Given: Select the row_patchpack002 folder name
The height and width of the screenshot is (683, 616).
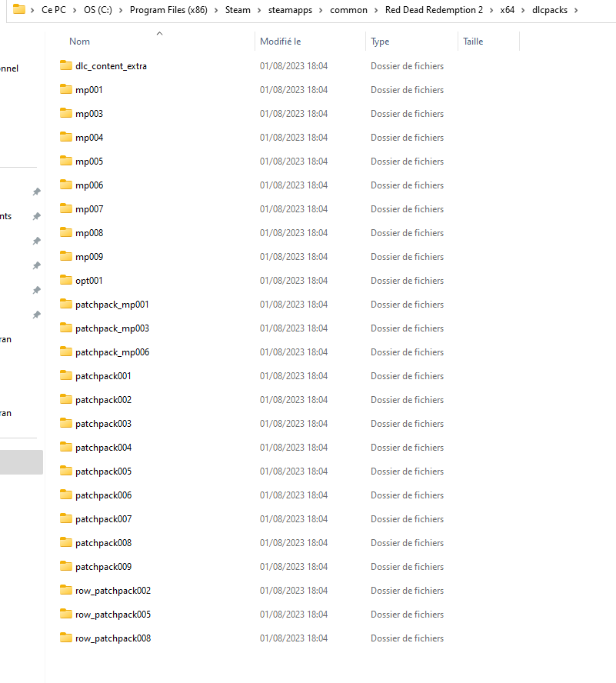Looking at the screenshot, I should [x=113, y=591].
